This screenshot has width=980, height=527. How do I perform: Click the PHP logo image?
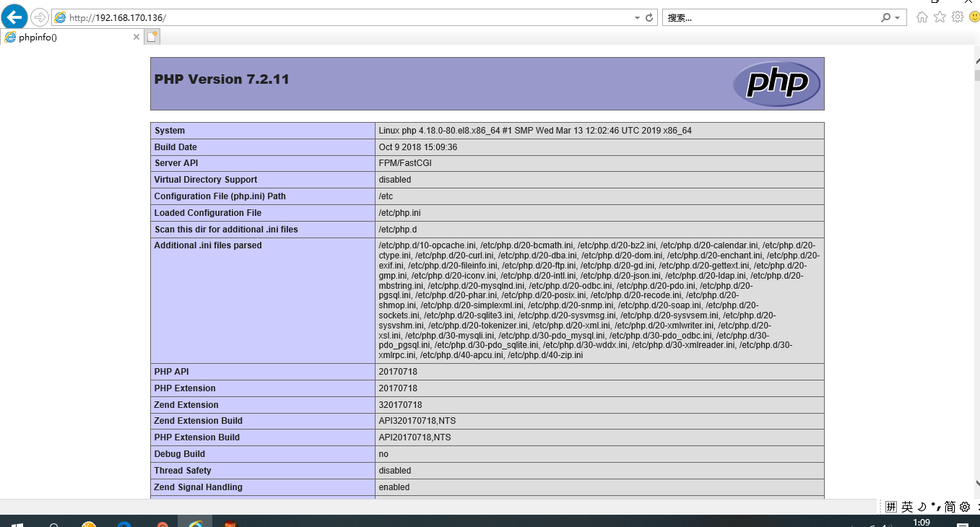[776, 84]
